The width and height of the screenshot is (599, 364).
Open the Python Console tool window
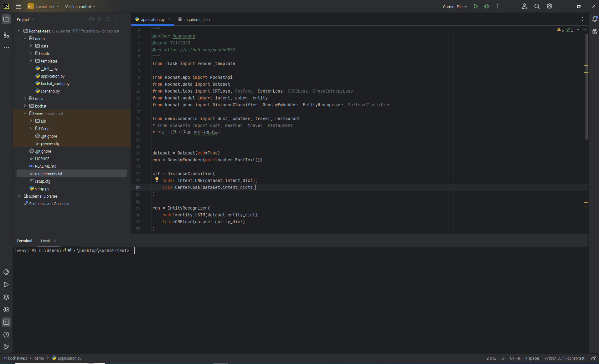point(6,272)
